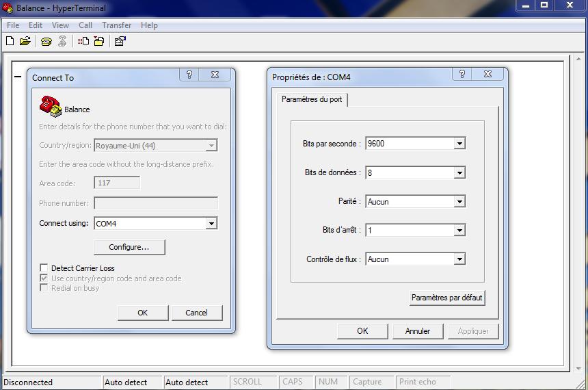The height and width of the screenshot is (390, 588).
Task: Click the SCROLL status bar indicator
Action: (247, 382)
